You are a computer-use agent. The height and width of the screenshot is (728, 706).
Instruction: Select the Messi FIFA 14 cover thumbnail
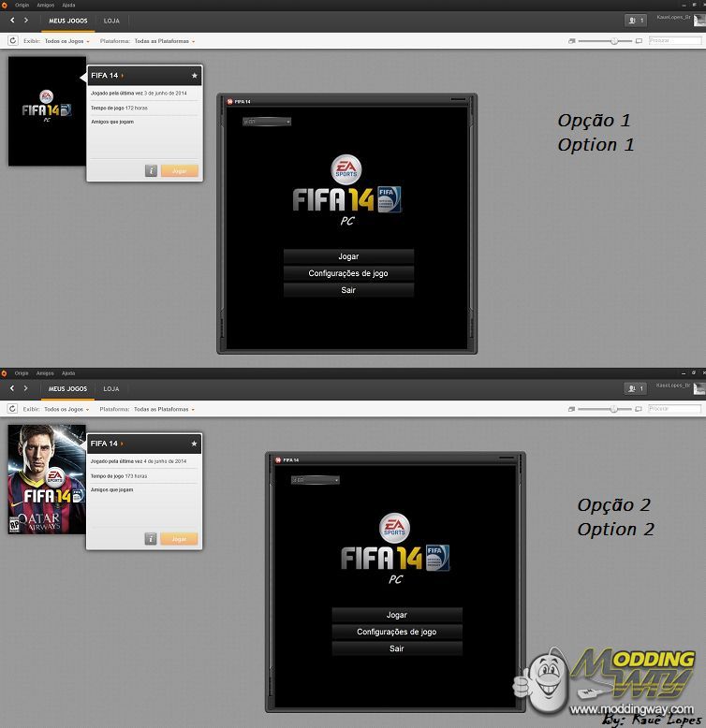47,479
